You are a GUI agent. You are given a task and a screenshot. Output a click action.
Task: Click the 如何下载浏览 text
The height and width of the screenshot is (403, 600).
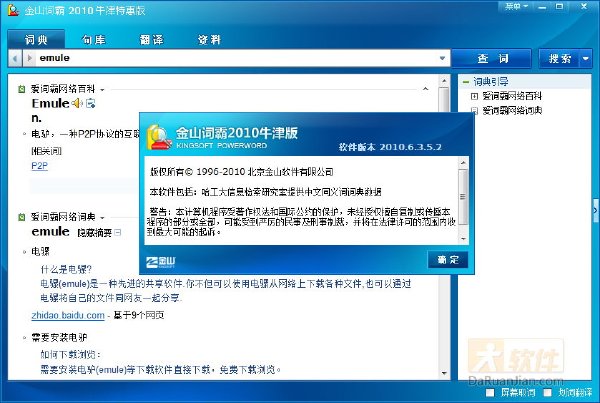[x=70, y=354]
